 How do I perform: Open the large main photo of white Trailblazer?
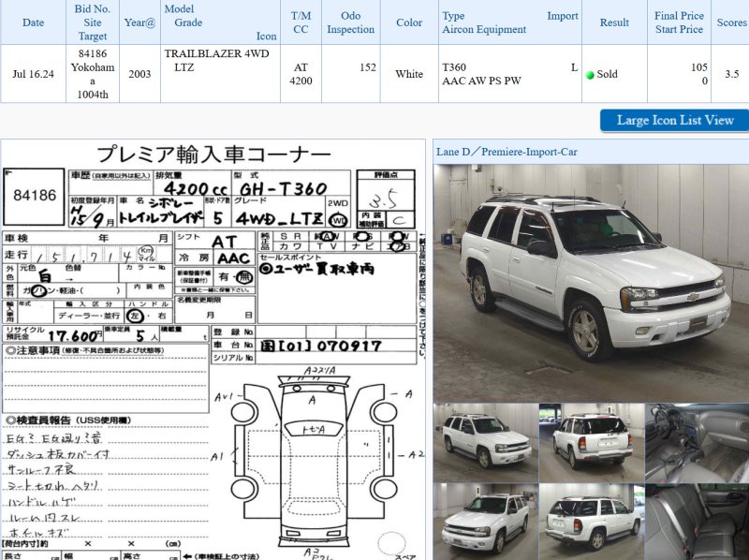coord(590,282)
